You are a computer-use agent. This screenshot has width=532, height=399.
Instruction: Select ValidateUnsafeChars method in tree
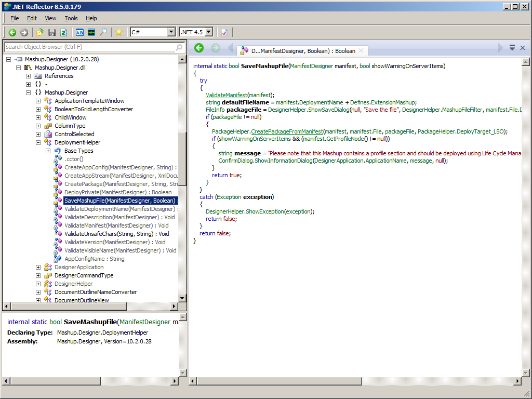116,234
